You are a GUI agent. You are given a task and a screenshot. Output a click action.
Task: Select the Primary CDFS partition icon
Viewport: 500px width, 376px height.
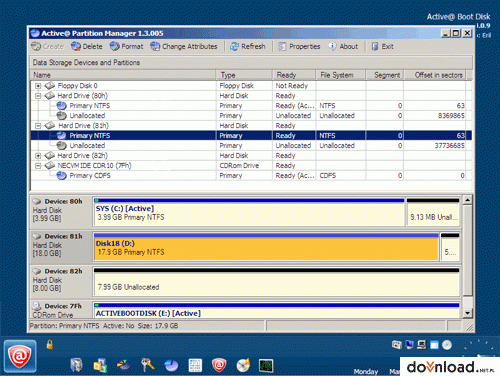(x=61, y=176)
